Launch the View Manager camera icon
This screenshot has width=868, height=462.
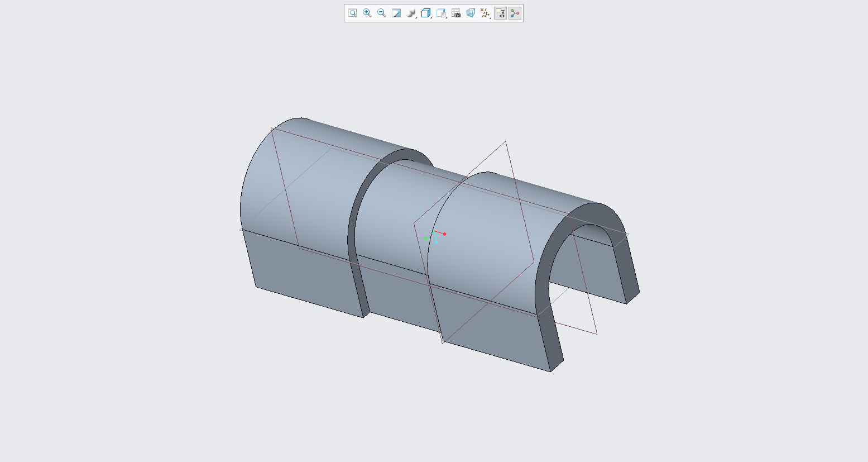coord(456,13)
